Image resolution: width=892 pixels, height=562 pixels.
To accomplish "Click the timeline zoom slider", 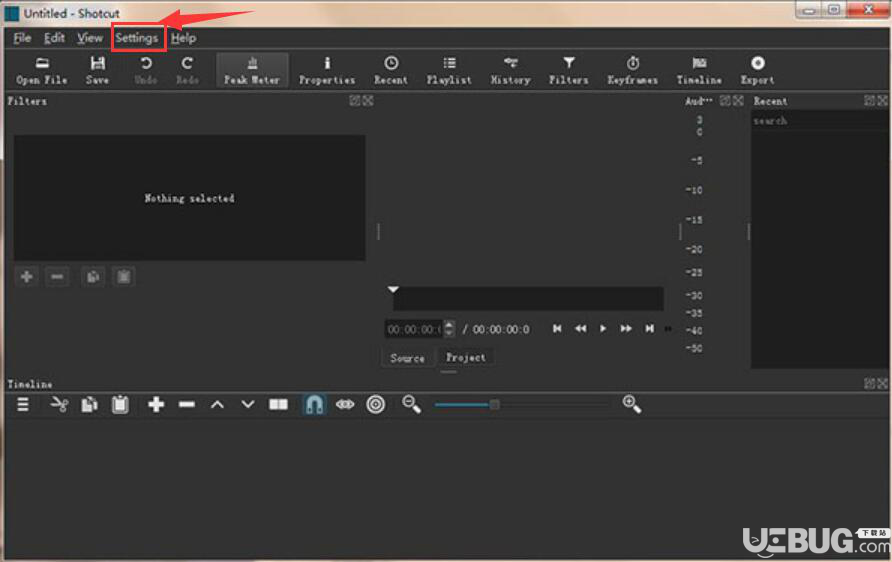I will pyautogui.click(x=521, y=404).
